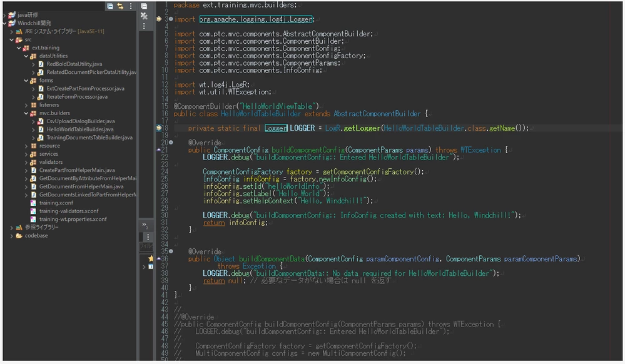Image resolution: width=625 pixels, height=364 pixels.
Task: Click the training.xconf file icon
Action: [33, 203]
